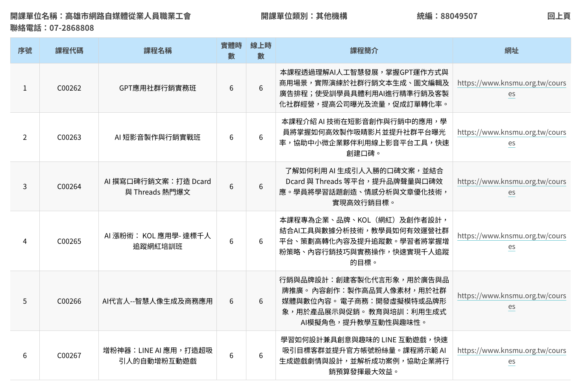Click the 課程代碼 column header

(69, 51)
